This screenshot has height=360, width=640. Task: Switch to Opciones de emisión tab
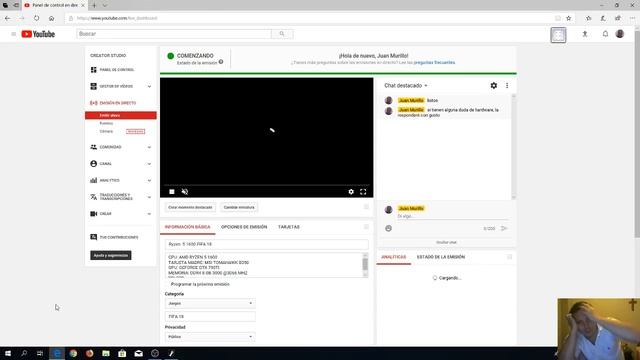[244, 227]
